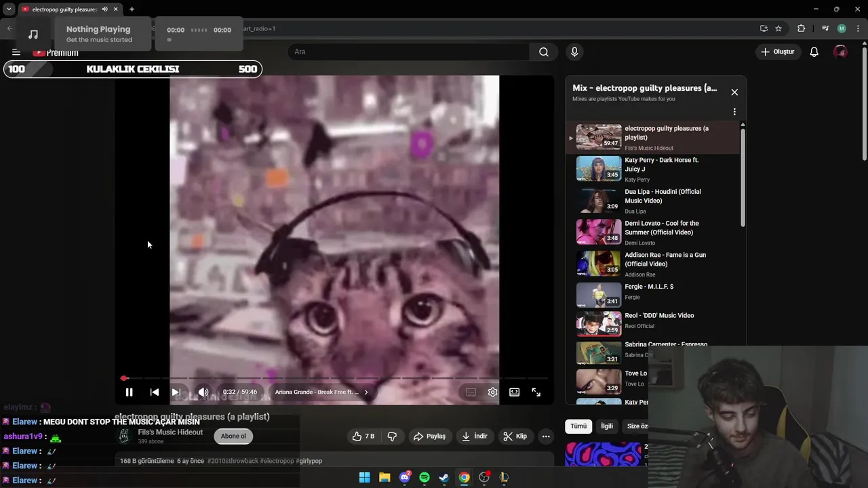The image size is (868, 488).
Task: Open the #electropop hashtag link
Action: click(x=277, y=461)
